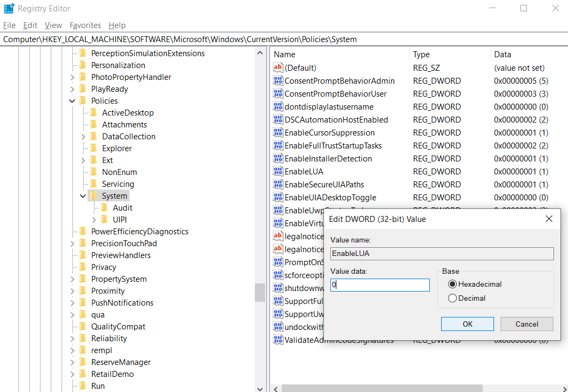Expand the PlayReady key

pyautogui.click(x=72, y=89)
